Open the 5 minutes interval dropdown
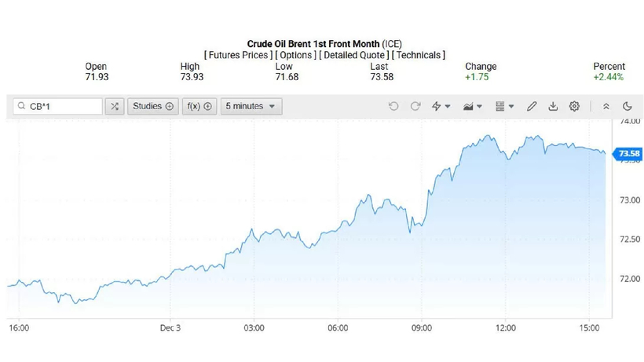The image size is (644, 362). tap(251, 107)
